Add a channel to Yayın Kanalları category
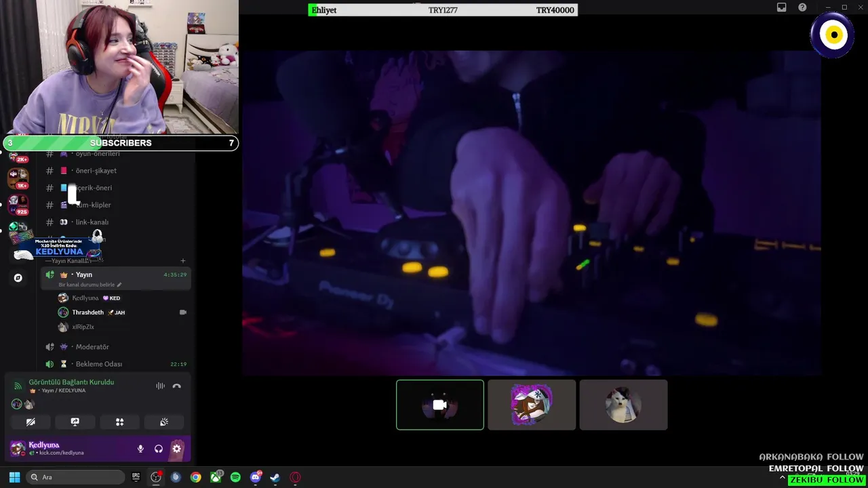The width and height of the screenshot is (868, 488). coord(182,261)
